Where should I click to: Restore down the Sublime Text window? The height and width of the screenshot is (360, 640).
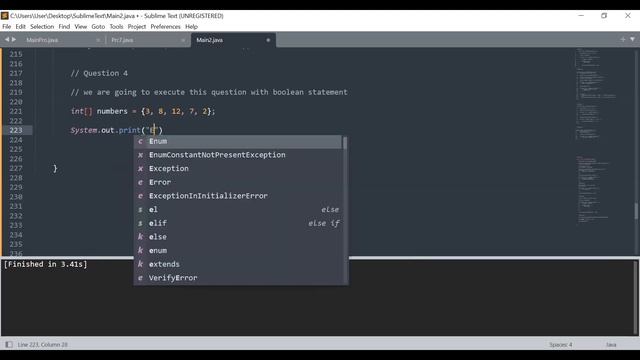[604, 16]
